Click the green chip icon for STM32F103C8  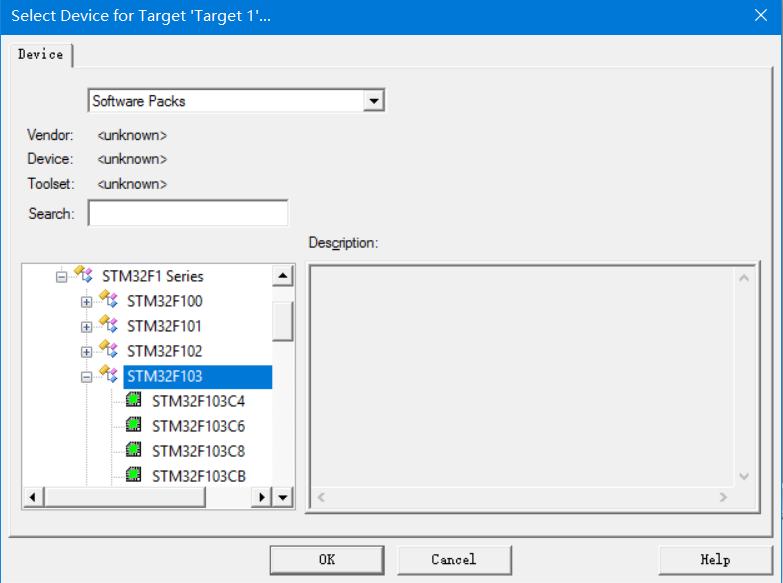pos(133,450)
